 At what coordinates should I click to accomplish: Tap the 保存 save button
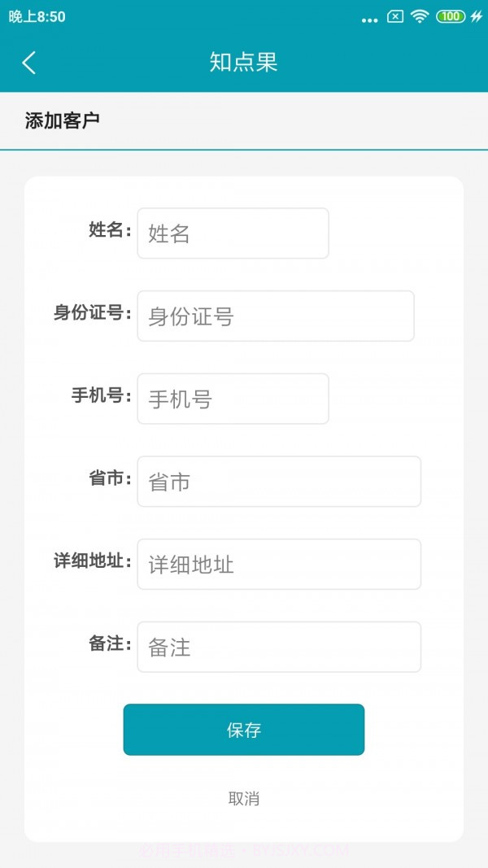point(244,730)
